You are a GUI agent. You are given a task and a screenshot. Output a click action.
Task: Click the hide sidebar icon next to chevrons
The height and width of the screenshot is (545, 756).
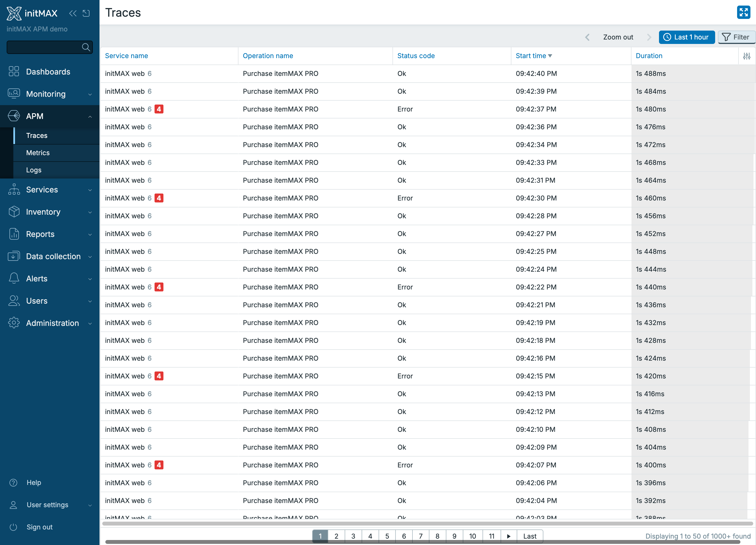tap(86, 13)
